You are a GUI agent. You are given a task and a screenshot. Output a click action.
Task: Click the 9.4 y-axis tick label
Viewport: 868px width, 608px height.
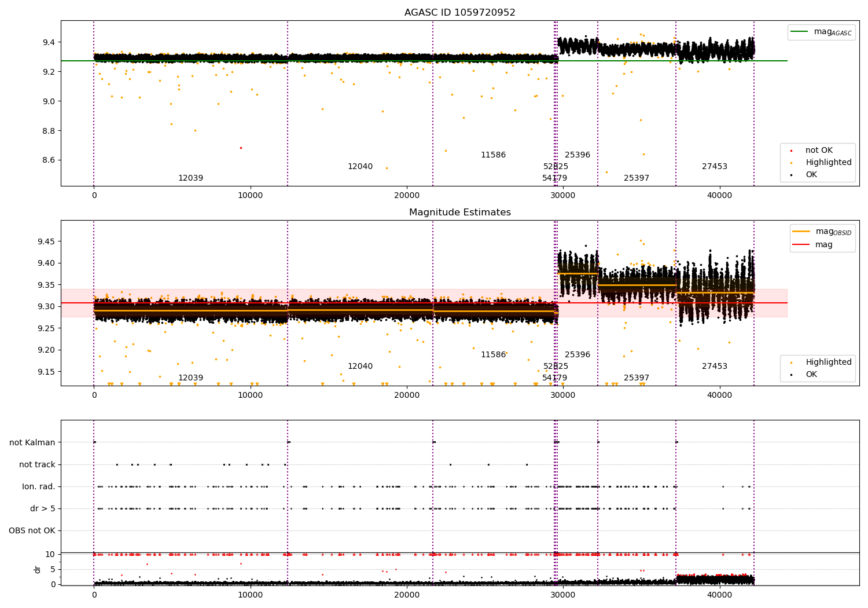pos(49,42)
